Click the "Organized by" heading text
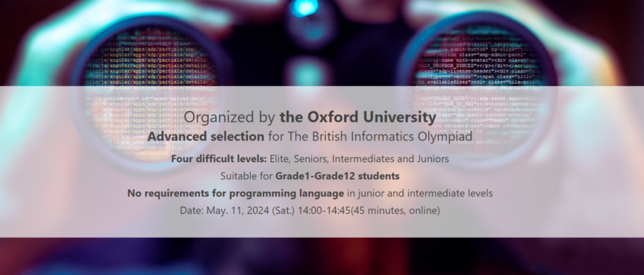This screenshot has width=644, height=275. pos(229,118)
